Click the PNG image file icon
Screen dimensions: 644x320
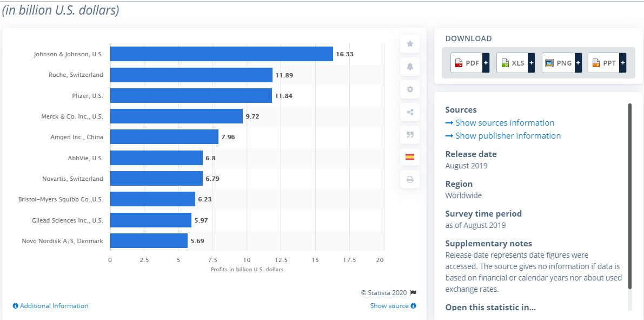(549, 63)
